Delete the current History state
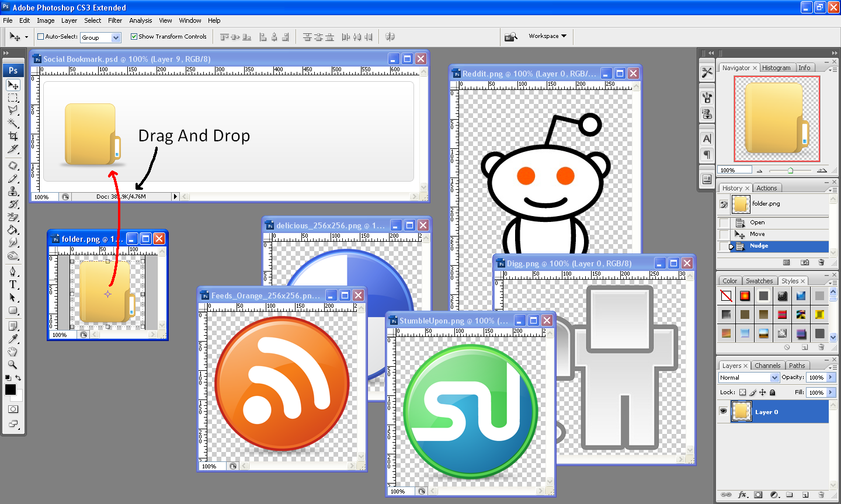Viewport: 841px width, 504px height. point(822,263)
